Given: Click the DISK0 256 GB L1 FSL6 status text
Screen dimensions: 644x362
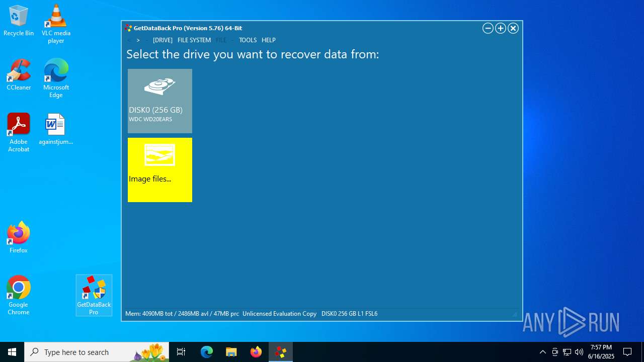Looking at the screenshot, I should (x=349, y=314).
